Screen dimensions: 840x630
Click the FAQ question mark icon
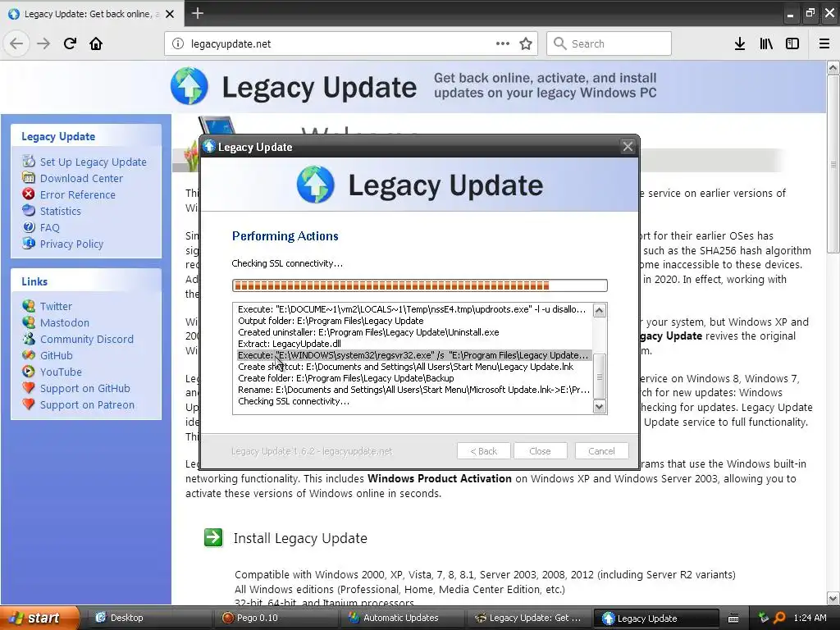coord(29,227)
